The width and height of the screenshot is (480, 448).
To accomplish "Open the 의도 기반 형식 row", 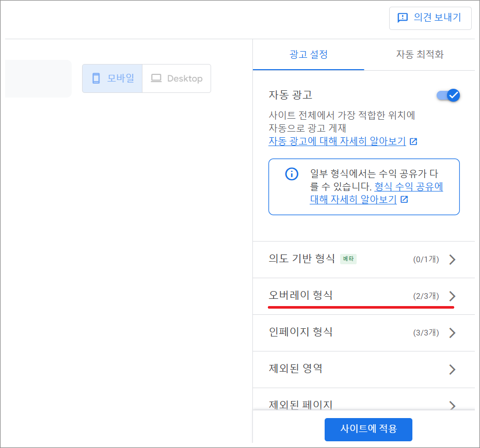I will 364,260.
